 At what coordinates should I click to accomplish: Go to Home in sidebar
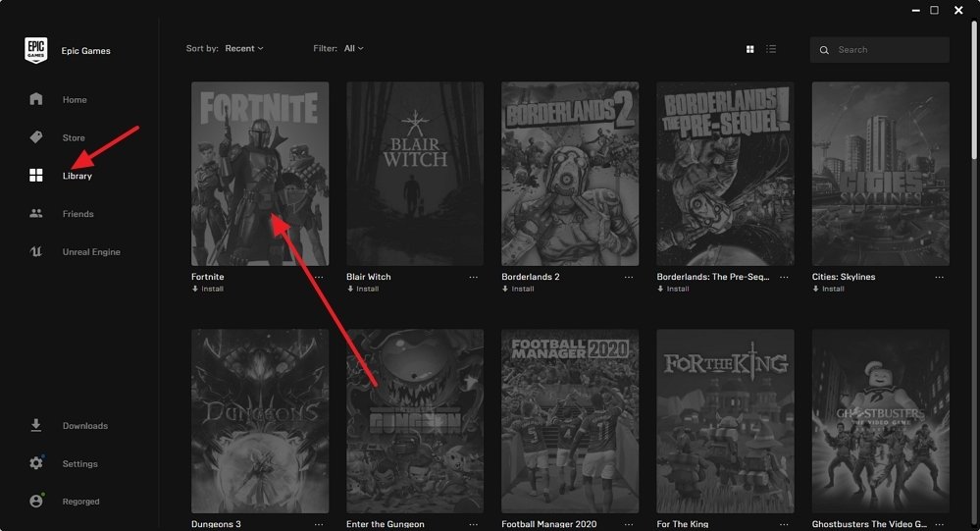coord(75,99)
